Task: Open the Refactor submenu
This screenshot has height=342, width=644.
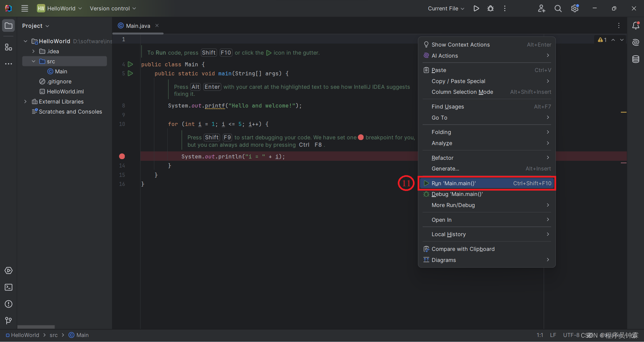Action: click(487, 158)
